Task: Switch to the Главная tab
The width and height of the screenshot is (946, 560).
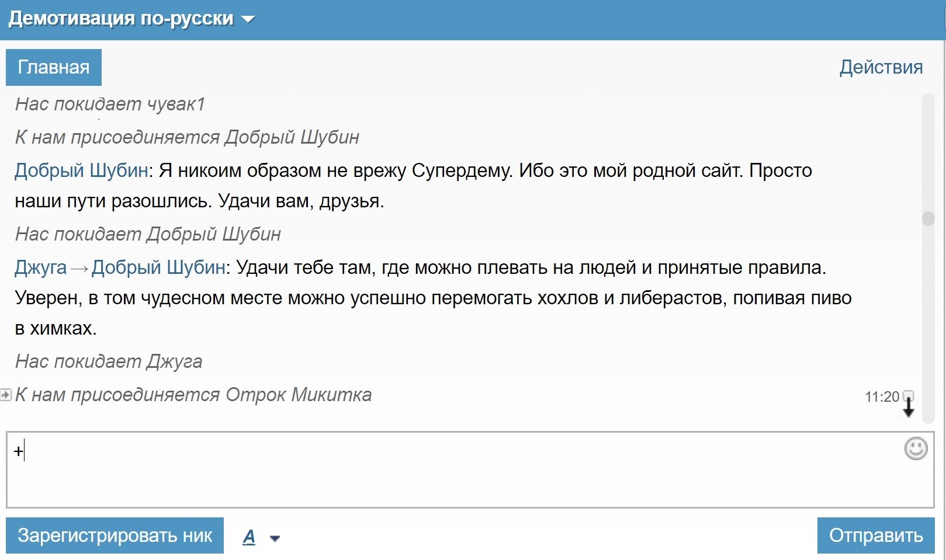Action: pos(54,67)
